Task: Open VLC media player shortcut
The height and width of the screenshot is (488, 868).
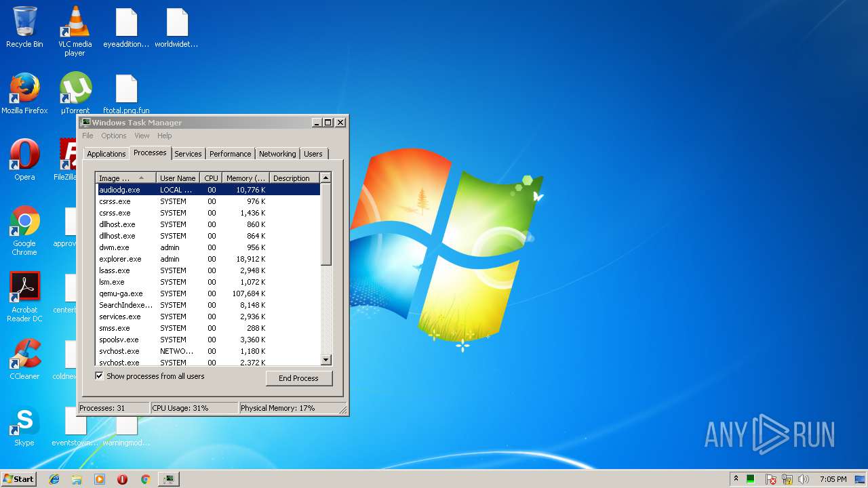Action: (x=75, y=31)
